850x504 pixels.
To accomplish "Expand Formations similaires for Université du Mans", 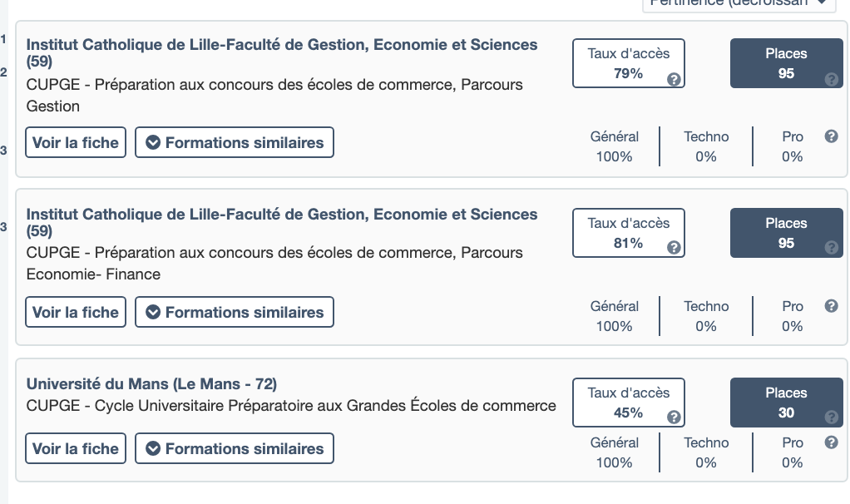I will [235, 448].
